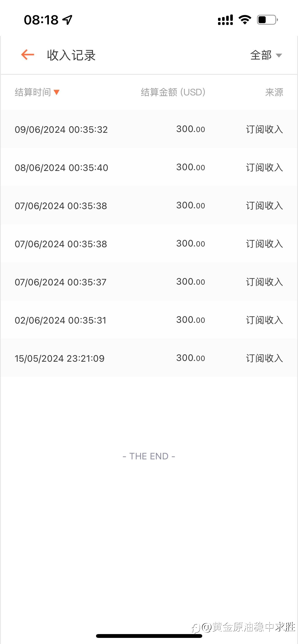
Task: Open the 09/06/2024 00:35:32 income record
Action: point(149,129)
